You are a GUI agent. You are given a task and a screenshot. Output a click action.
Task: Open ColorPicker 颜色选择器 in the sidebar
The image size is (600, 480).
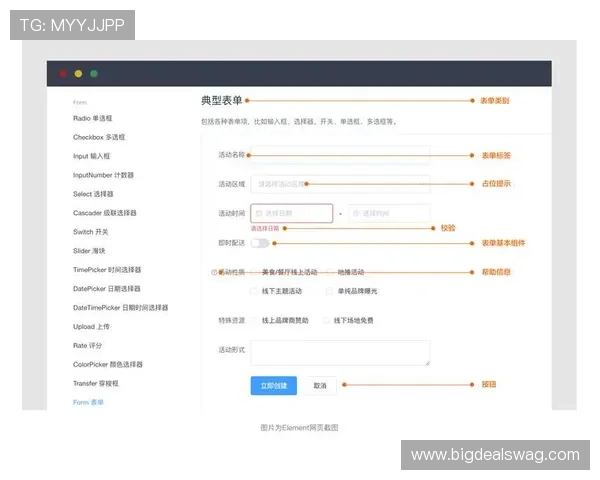pos(108,364)
